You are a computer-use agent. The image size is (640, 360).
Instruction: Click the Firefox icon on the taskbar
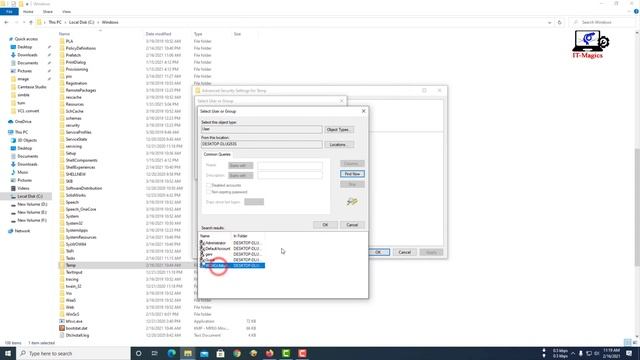[x=269, y=353]
